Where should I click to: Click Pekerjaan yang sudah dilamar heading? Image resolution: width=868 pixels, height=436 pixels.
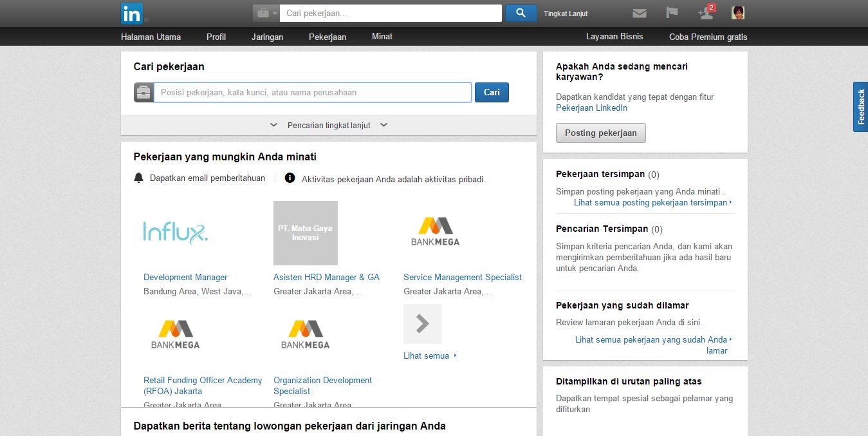(x=622, y=305)
